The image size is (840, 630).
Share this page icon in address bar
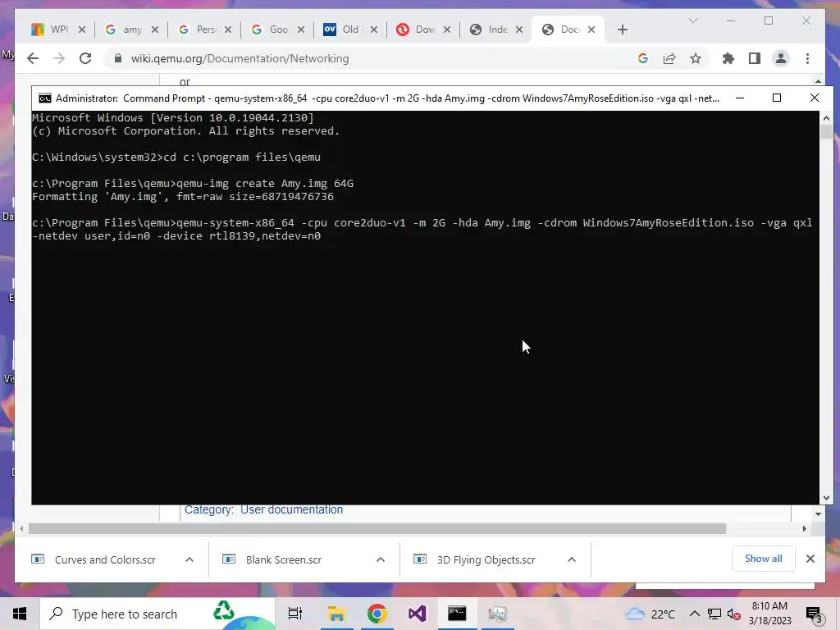pos(669,58)
